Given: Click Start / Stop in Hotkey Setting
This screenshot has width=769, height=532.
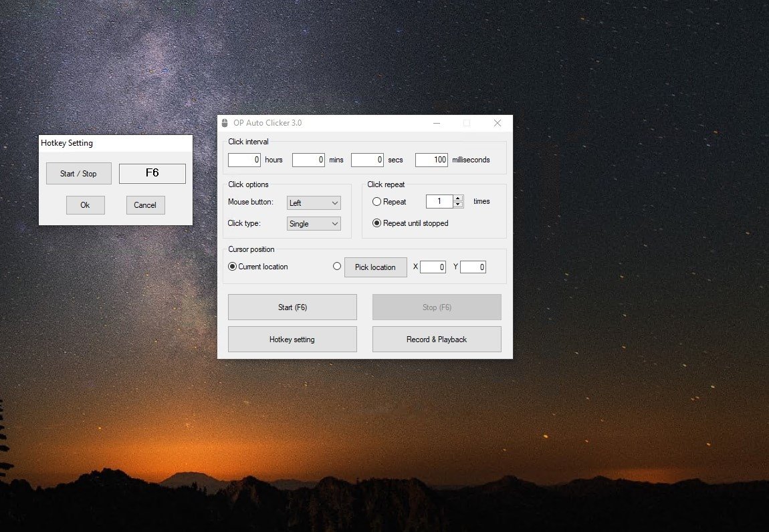Looking at the screenshot, I should click(78, 174).
